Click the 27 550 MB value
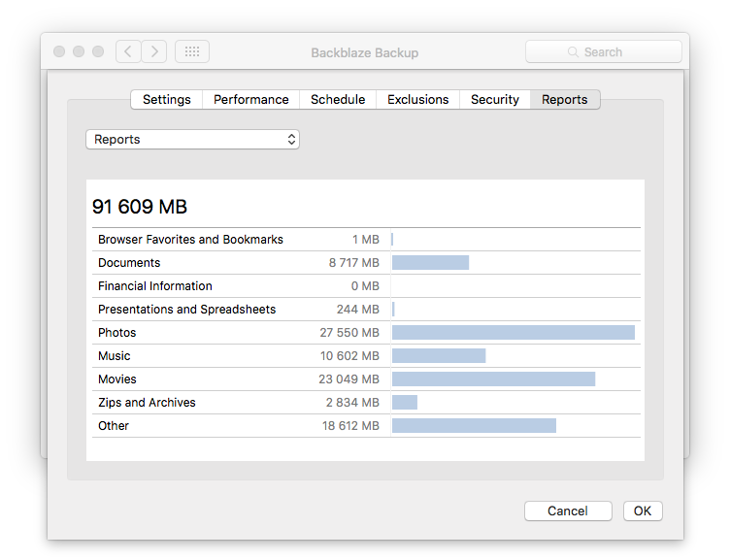Image resolution: width=730 pixels, height=560 pixels. (349, 332)
